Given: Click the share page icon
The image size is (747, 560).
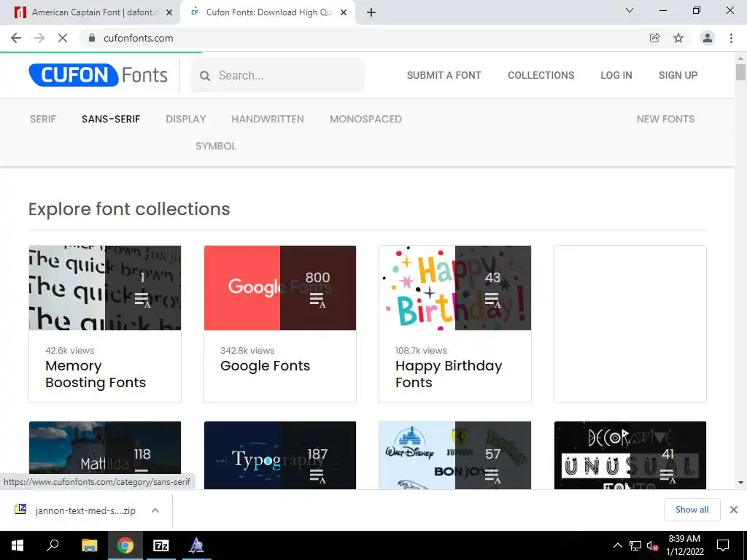Looking at the screenshot, I should click(655, 38).
